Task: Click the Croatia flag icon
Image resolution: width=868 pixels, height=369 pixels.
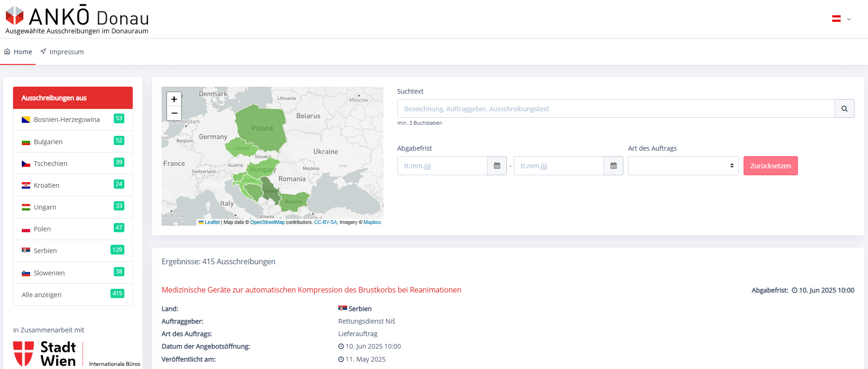Action: [x=26, y=185]
